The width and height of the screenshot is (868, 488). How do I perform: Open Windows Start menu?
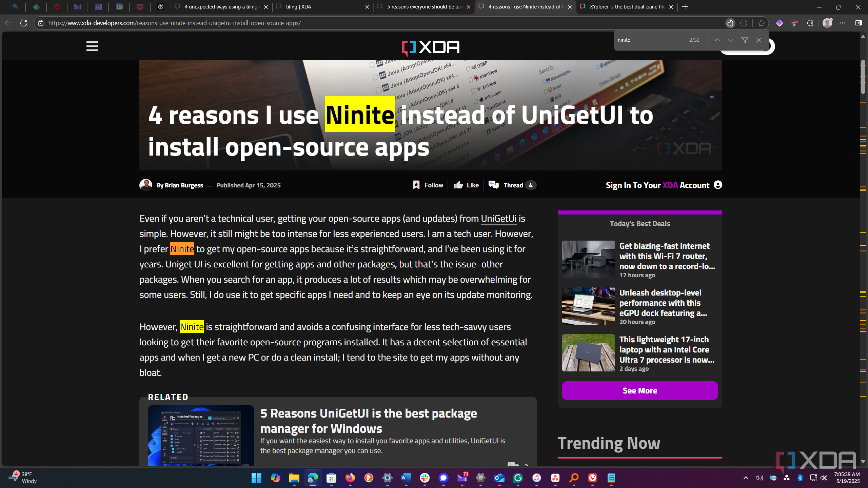coord(256,478)
